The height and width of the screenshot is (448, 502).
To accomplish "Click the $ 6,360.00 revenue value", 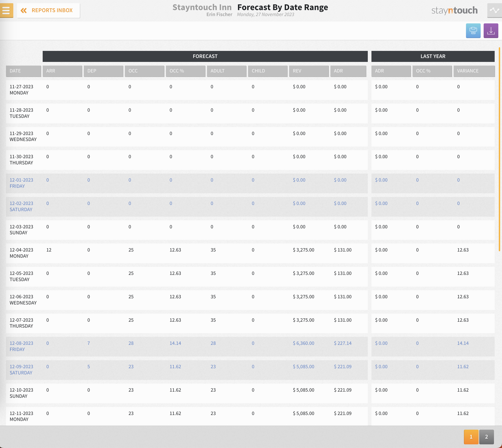I will pos(304,343).
